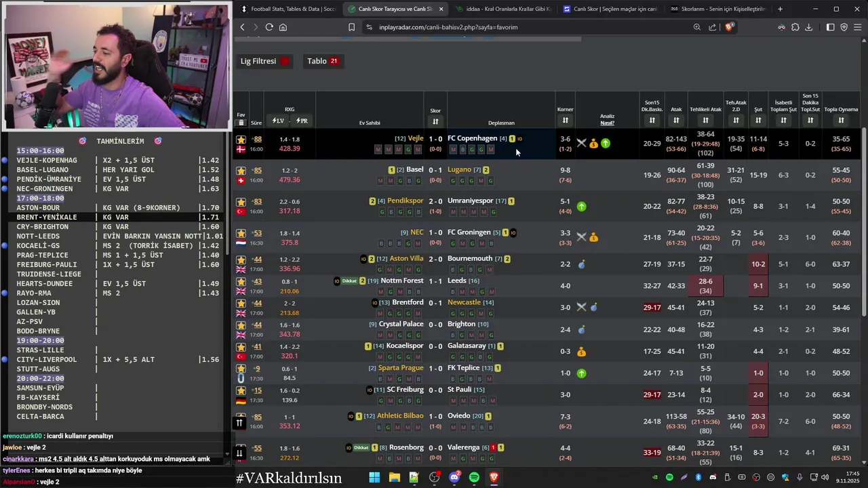Click the LV lightning RXG button
This screenshot has width=868, height=488.
pyautogui.click(x=278, y=121)
